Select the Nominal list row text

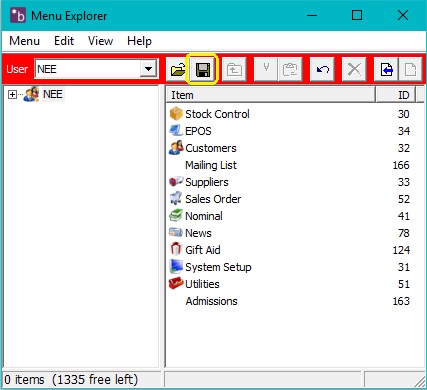click(204, 216)
